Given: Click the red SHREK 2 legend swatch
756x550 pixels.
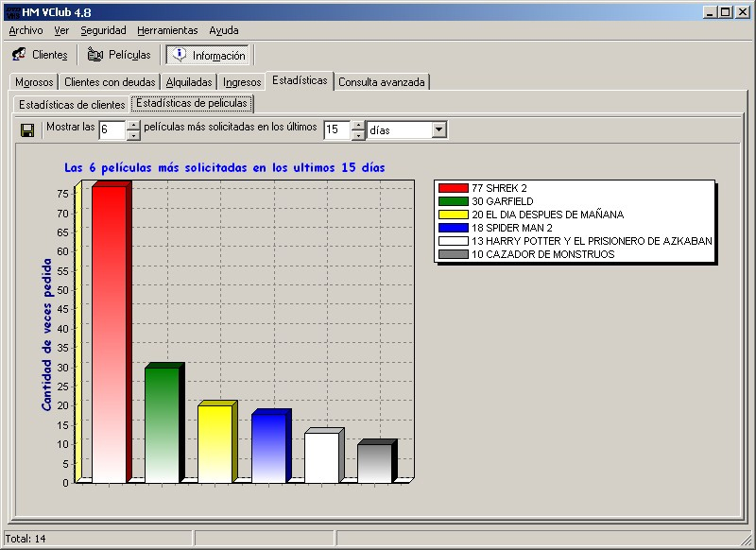Looking at the screenshot, I should [454, 188].
